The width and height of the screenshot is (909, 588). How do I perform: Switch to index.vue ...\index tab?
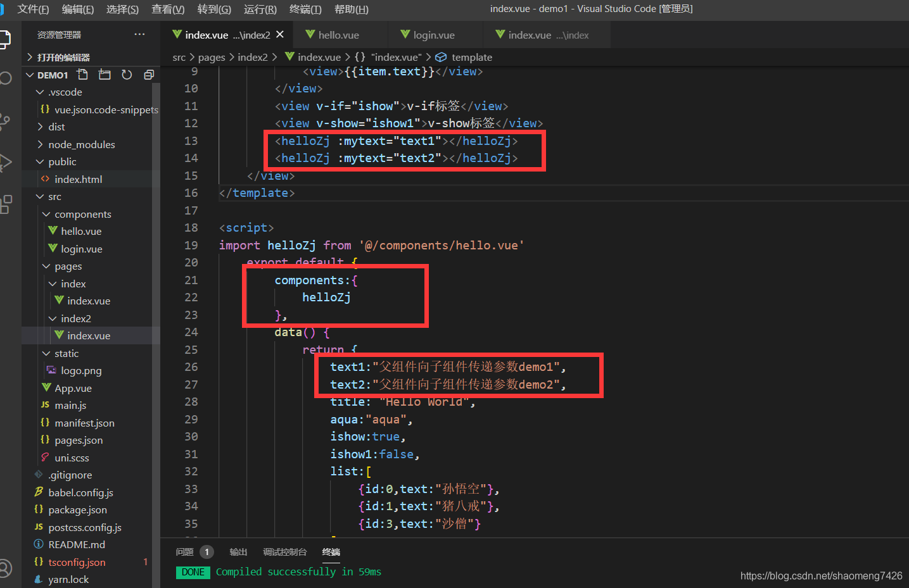click(547, 35)
